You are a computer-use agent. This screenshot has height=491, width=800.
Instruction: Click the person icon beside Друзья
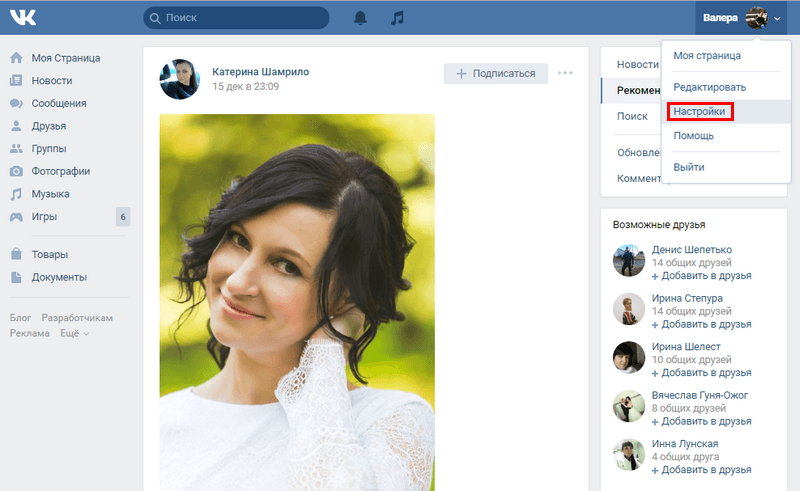click(16, 126)
